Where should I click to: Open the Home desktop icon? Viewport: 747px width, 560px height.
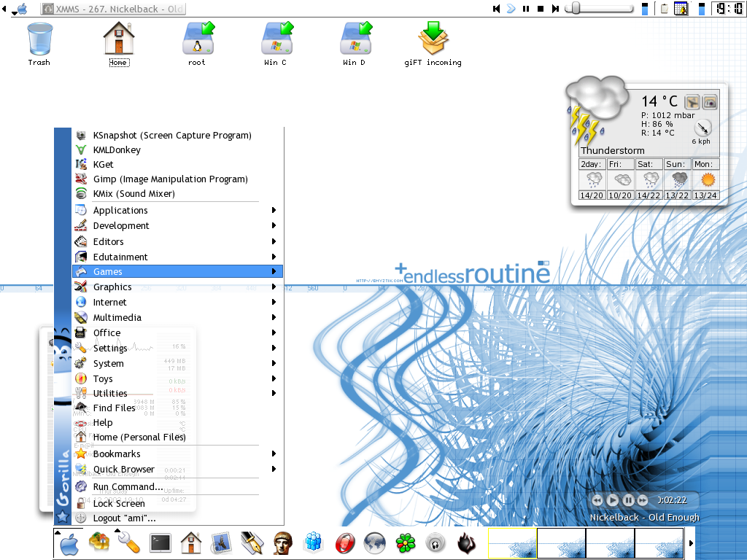click(x=119, y=44)
